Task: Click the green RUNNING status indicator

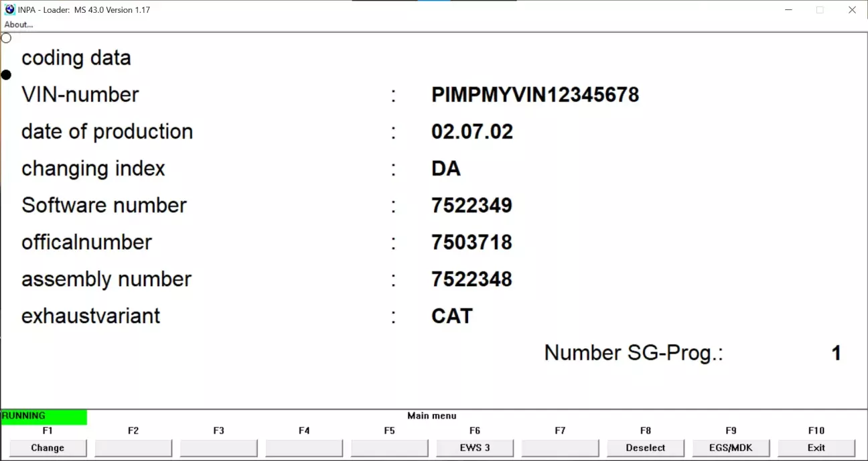Action: (x=44, y=416)
